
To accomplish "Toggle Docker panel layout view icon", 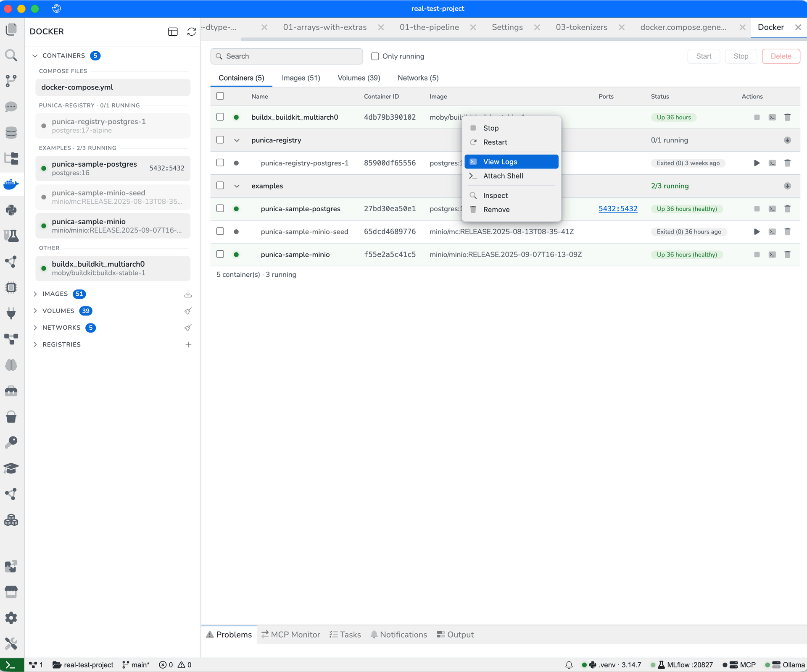I will click(173, 31).
